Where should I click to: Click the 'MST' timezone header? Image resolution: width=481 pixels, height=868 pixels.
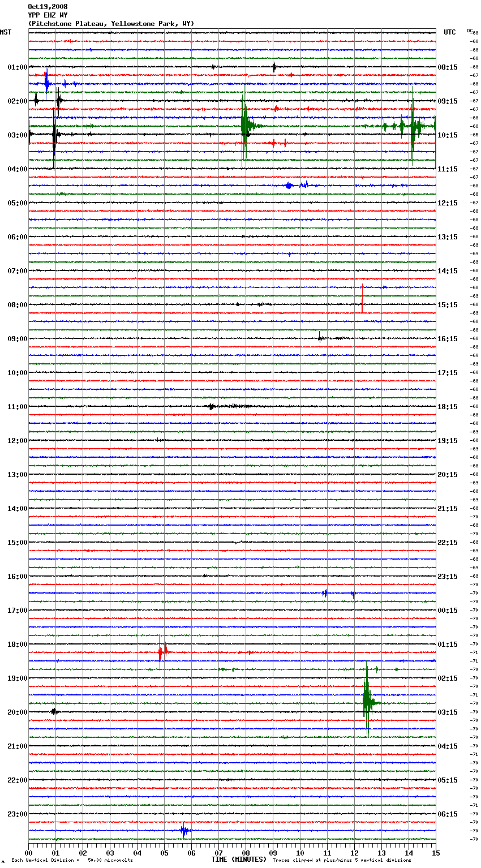point(6,32)
